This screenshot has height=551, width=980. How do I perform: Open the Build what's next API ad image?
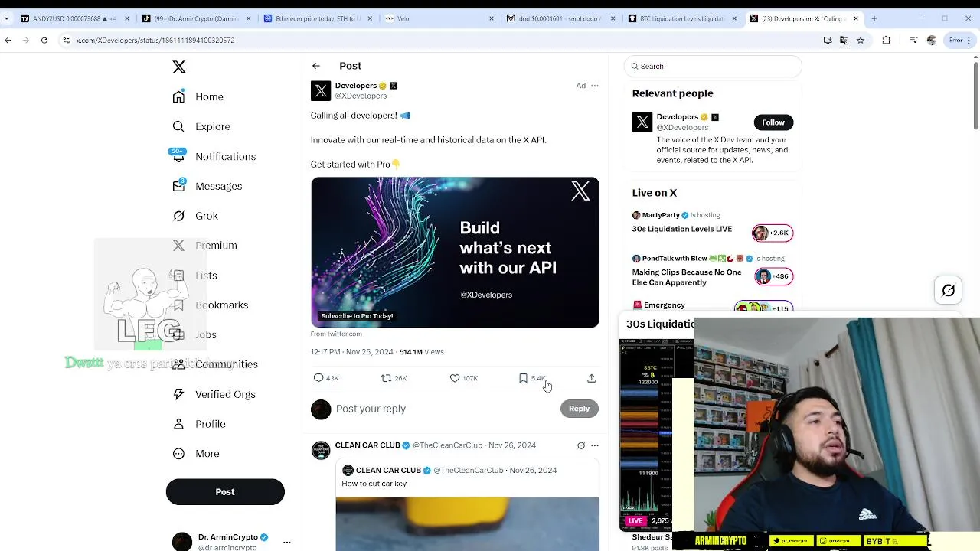pyautogui.click(x=455, y=253)
